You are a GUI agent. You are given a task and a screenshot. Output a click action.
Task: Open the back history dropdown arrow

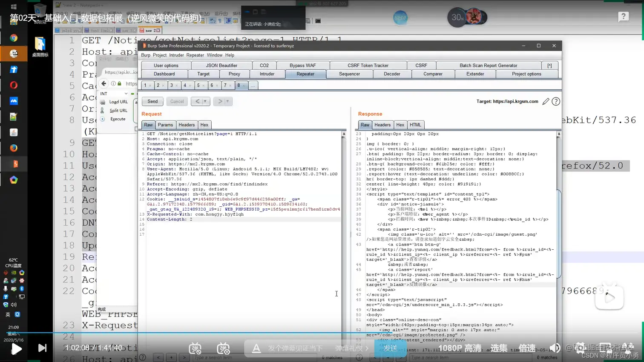pyautogui.click(x=206, y=101)
